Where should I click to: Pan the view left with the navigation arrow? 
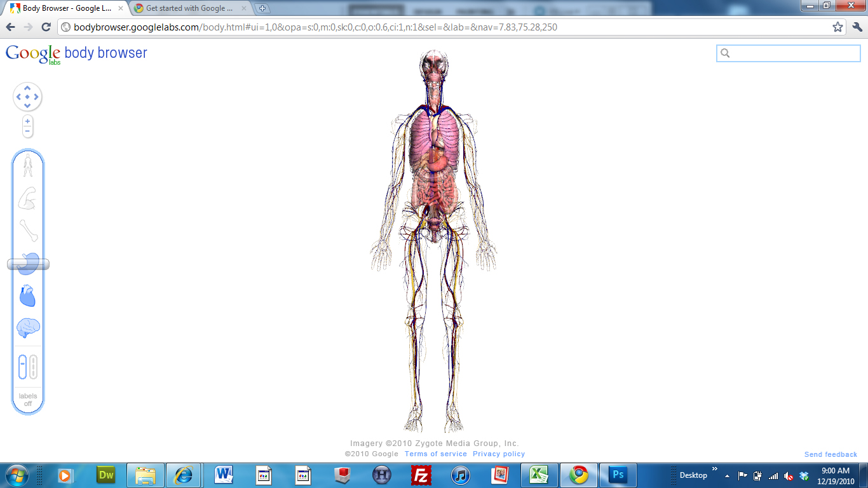coord(19,97)
